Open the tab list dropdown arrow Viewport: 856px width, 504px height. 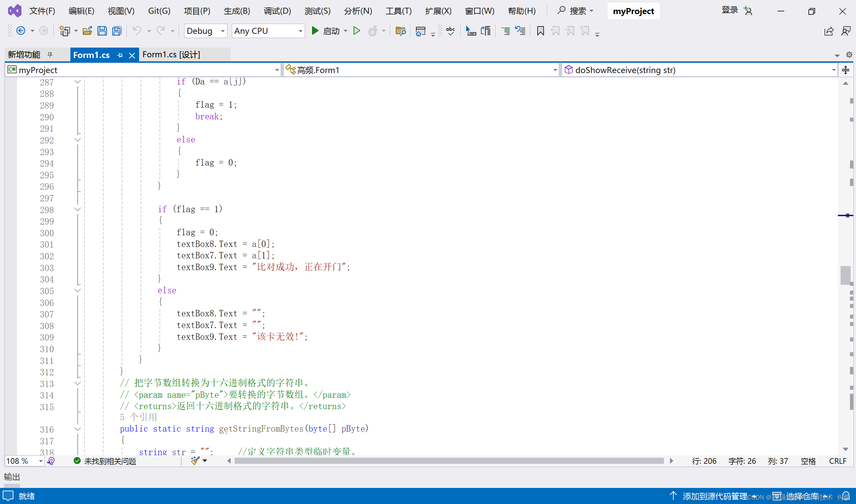point(837,55)
